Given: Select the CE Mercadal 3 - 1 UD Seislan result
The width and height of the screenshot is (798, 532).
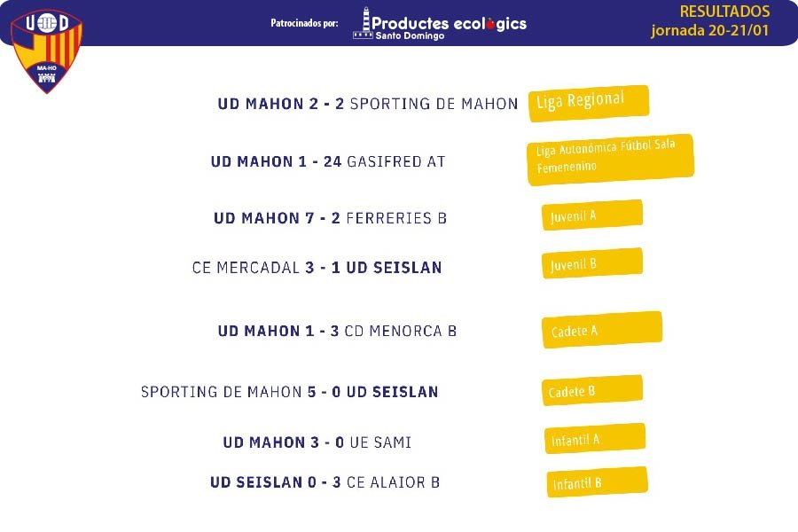Looking at the screenshot, I should click(x=317, y=268).
